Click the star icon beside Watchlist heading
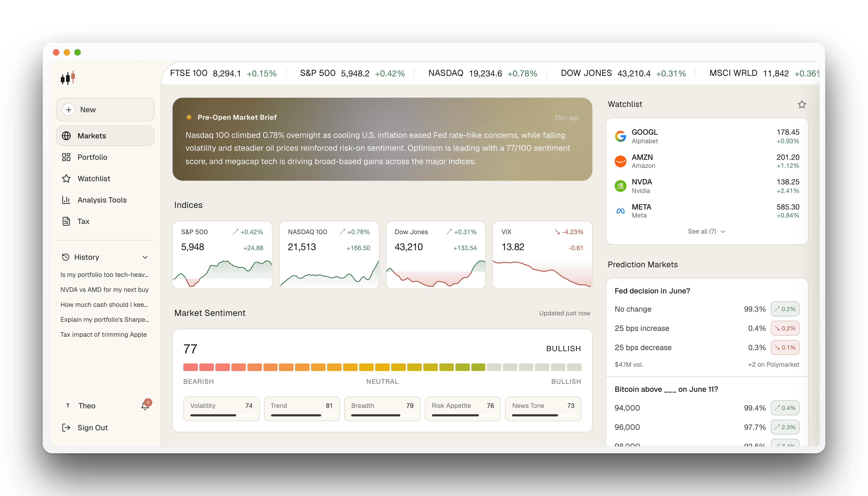The image size is (868, 496). (x=802, y=104)
